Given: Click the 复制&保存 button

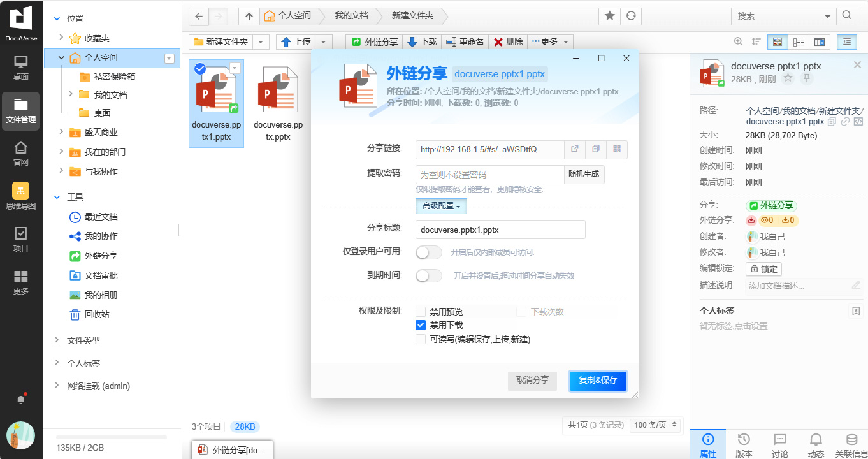Looking at the screenshot, I should tap(598, 380).
